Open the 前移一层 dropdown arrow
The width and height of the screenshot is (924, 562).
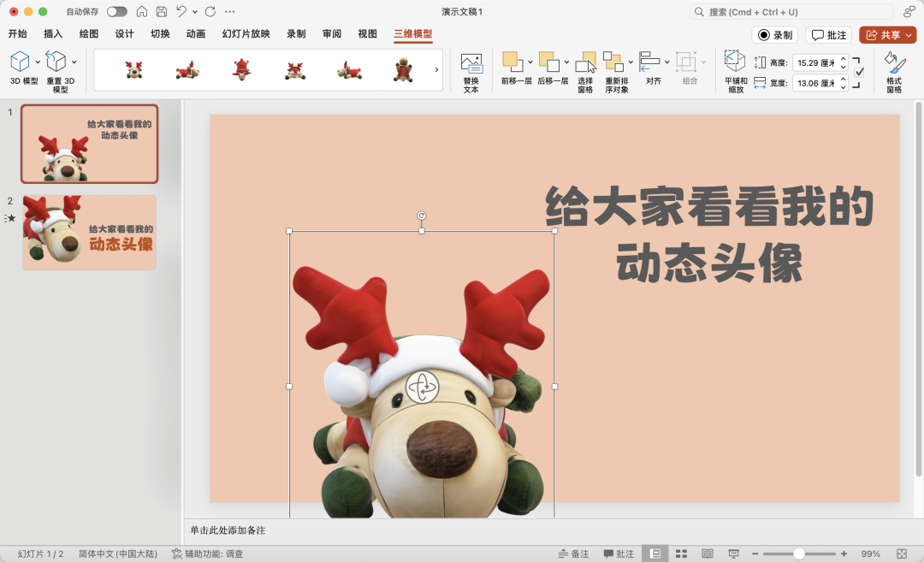[530, 62]
